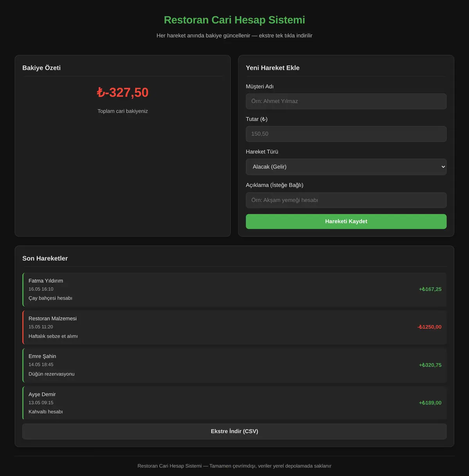Click the Yeni Hareket Ekle heading
This screenshot has width=469, height=476.
(x=272, y=68)
